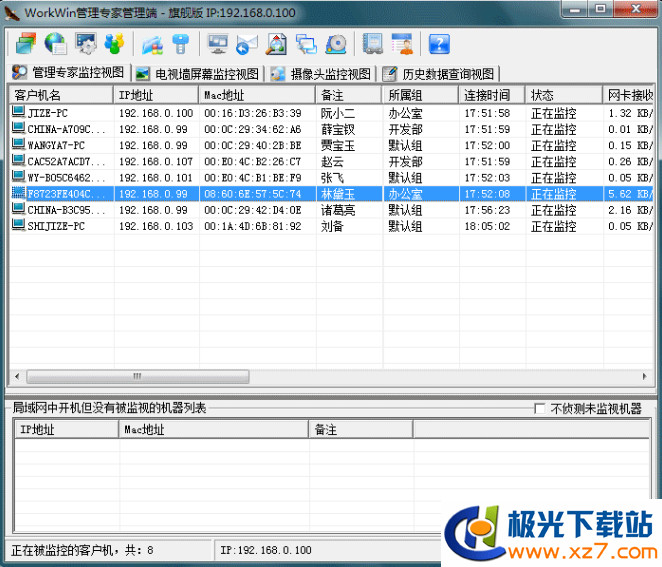Click the stacked windows toolbar icon
Image resolution: width=662 pixels, height=567 pixels.
coord(26,43)
